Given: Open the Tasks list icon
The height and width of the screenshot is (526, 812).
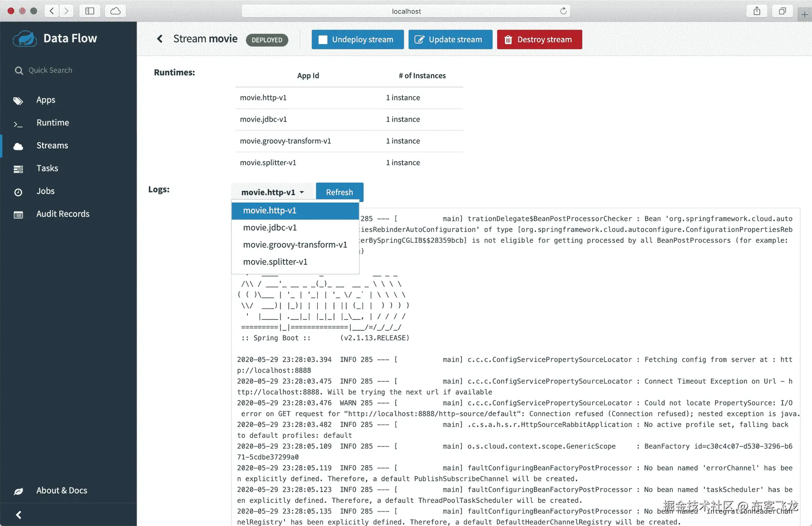Looking at the screenshot, I should click(18, 168).
